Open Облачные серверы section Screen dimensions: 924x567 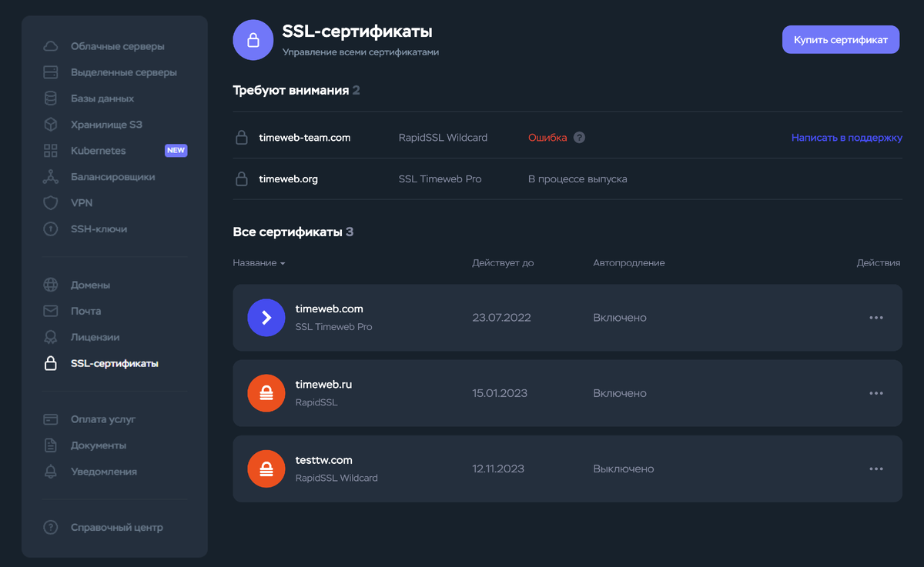(117, 46)
